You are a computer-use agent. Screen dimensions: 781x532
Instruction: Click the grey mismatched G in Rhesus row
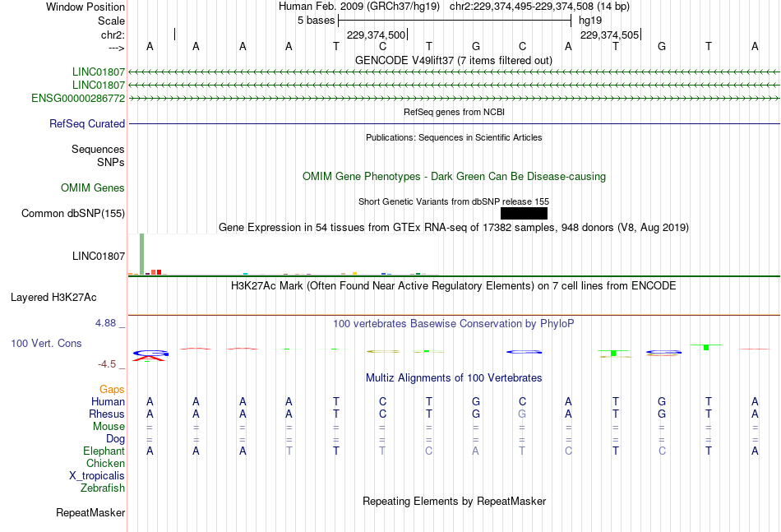(522, 414)
